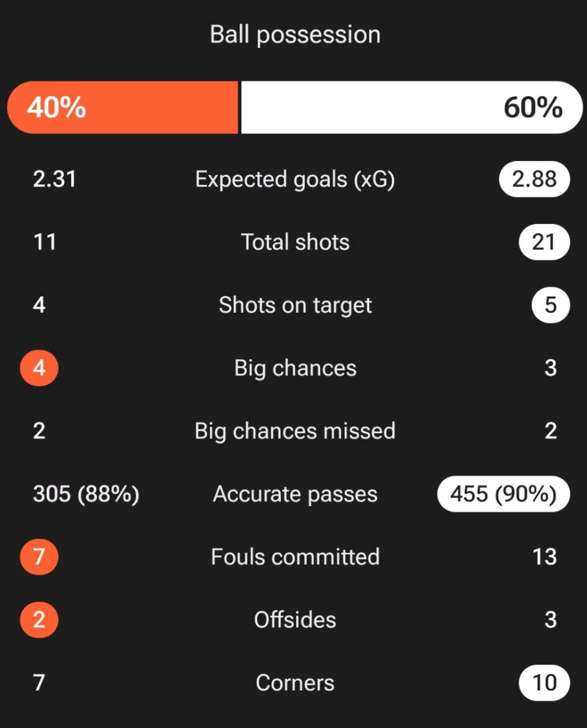Viewport: 587px width, 728px height.
Task: Tap the Corners label
Action: [295, 682]
